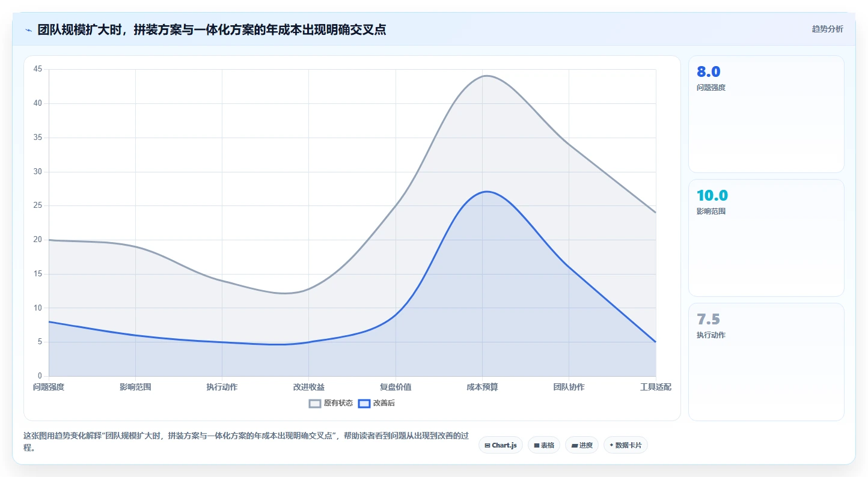The image size is (868, 477).
Task: Toggle the 原有状态 legend item
Action: pyautogui.click(x=331, y=403)
